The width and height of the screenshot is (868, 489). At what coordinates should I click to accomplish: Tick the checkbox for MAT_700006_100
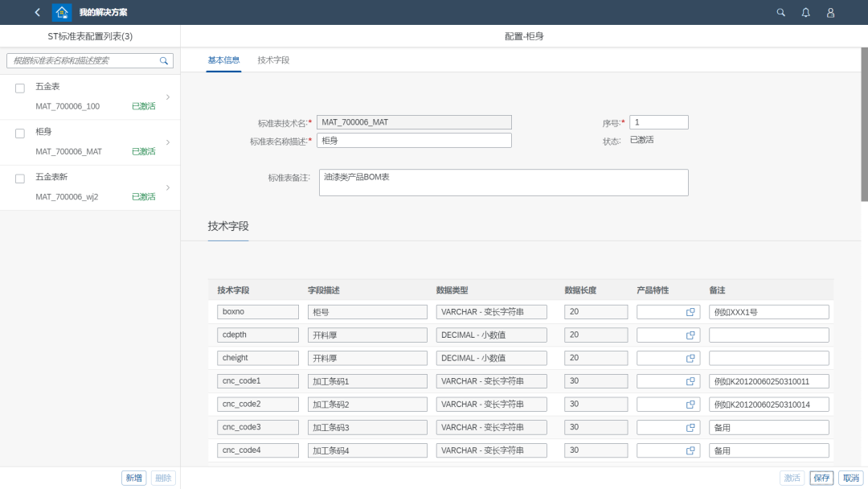20,88
